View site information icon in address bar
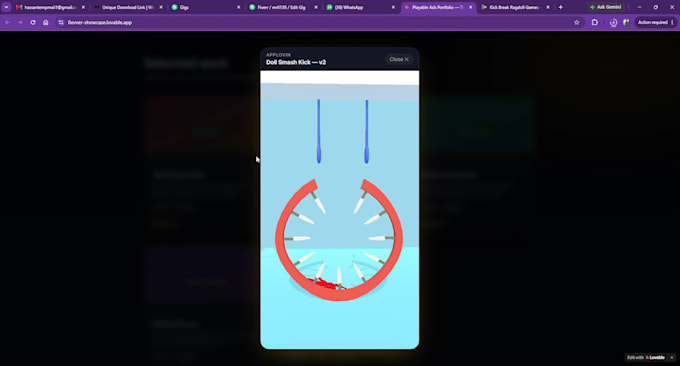Screen dimensions: 680x366 (61, 23)
